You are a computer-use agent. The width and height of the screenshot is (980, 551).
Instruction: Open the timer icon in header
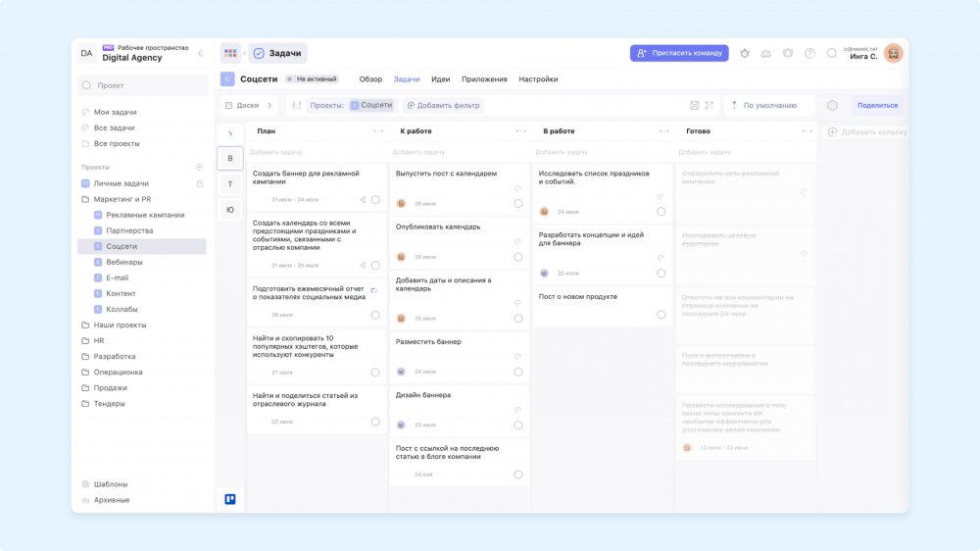[x=745, y=53]
